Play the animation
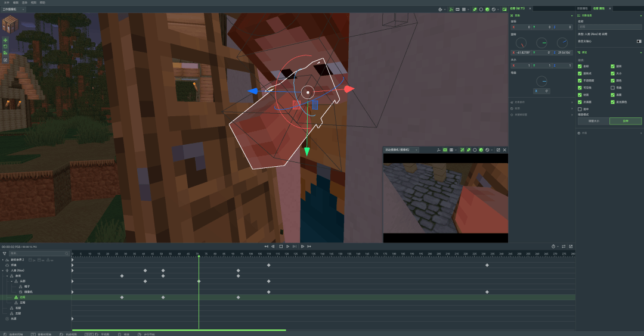This screenshot has height=336, width=644. pos(287,247)
